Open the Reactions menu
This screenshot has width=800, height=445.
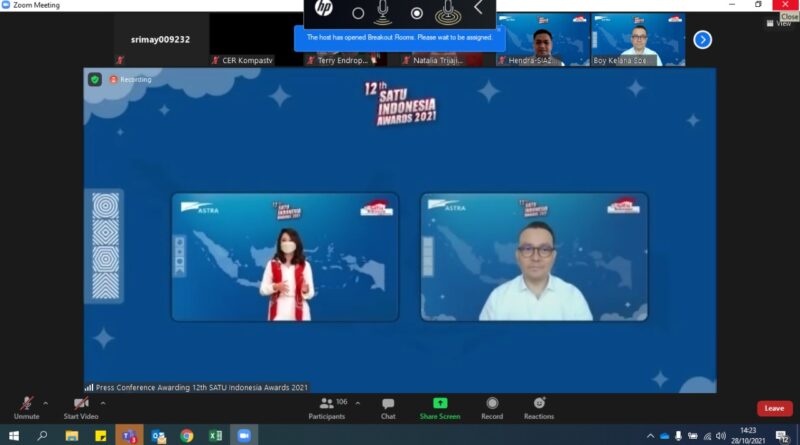coord(539,408)
